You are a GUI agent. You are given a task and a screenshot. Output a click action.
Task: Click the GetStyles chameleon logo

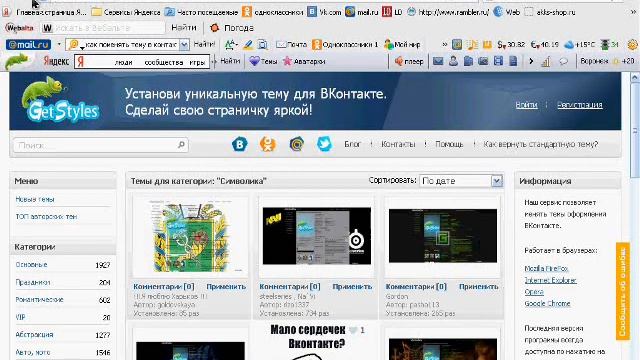pos(60,100)
